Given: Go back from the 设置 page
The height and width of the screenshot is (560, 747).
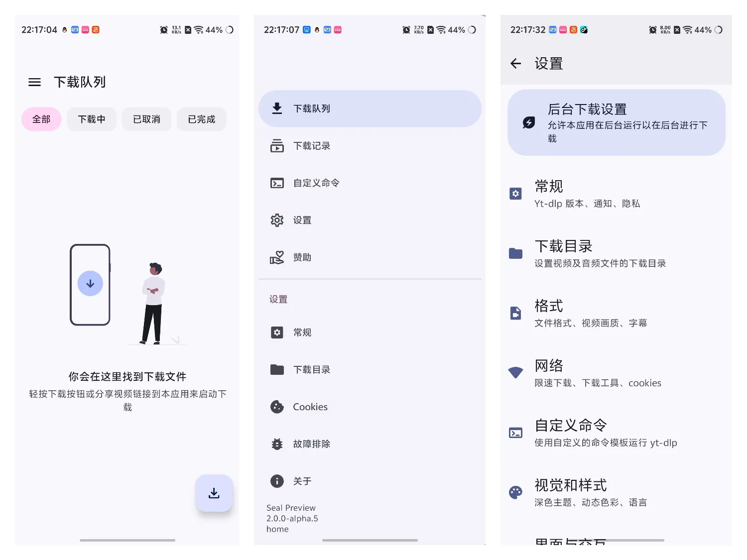Looking at the screenshot, I should coord(516,63).
